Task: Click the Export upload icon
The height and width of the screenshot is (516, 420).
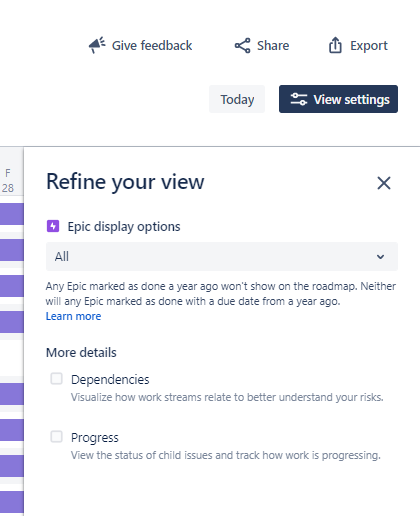Action: (x=335, y=45)
